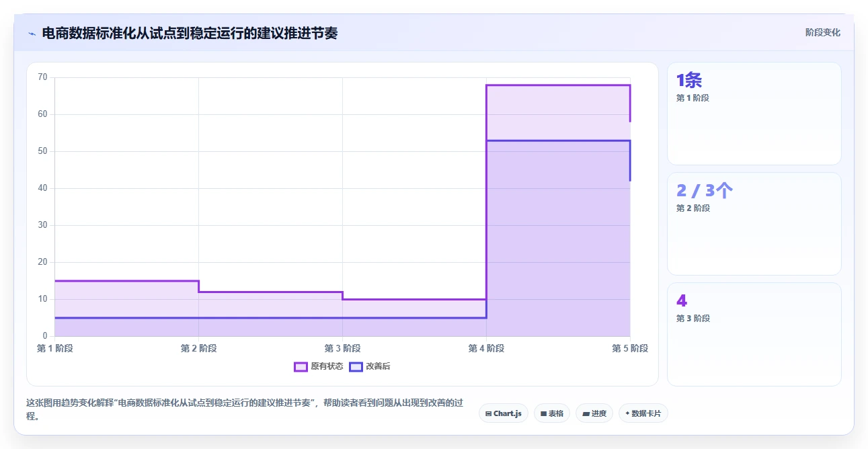Click the 第 4 阶段 axis label

(x=487, y=348)
